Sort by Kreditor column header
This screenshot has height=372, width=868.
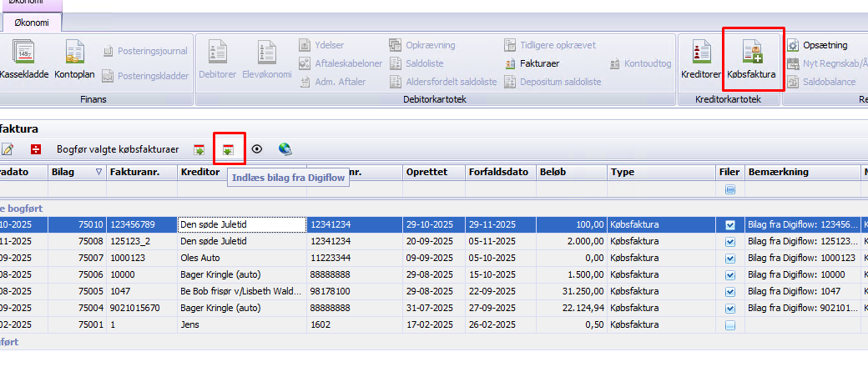242,172
